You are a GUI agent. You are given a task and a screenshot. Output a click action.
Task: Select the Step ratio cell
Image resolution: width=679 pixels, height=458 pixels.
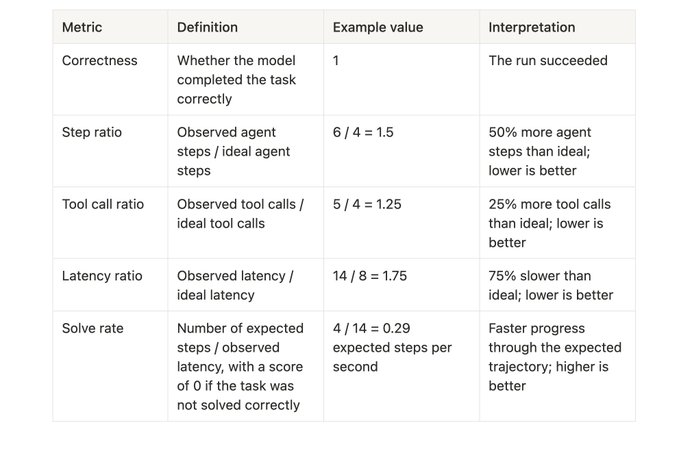(x=92, y=132)
